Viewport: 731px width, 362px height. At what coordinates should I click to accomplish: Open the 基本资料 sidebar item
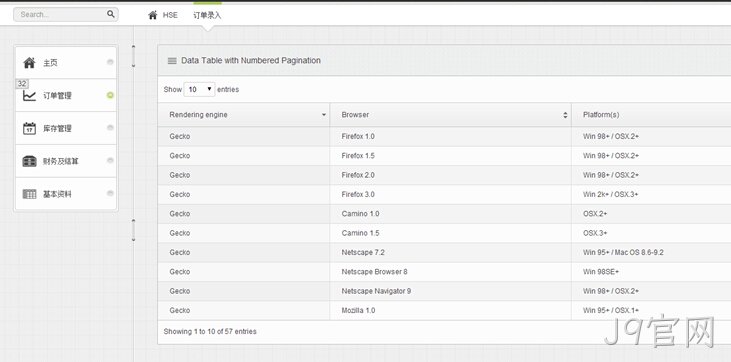pos(66,194)
